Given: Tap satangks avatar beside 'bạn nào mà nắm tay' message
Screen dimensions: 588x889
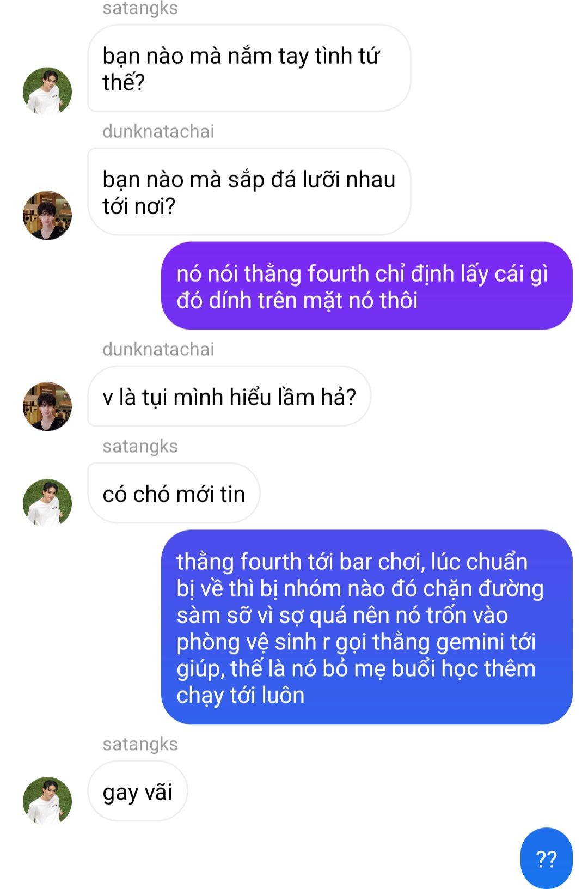Looking at the screenshot, I should 47,92.
